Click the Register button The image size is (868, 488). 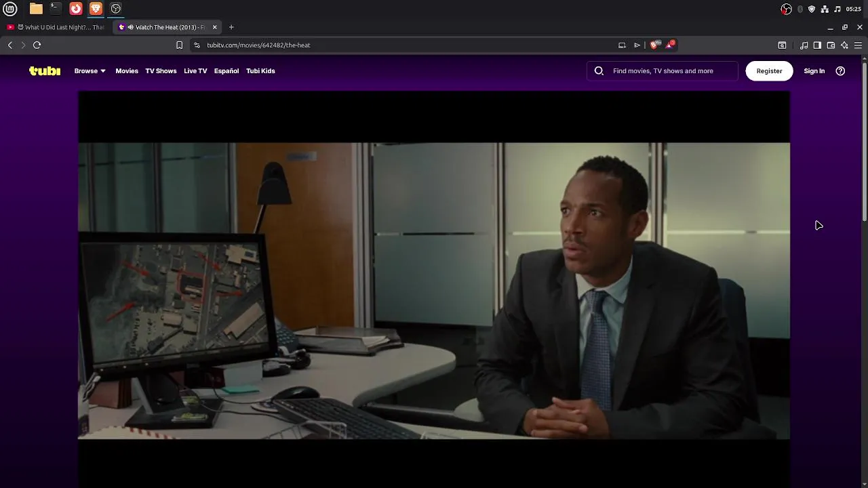click(x=769, y=70)
